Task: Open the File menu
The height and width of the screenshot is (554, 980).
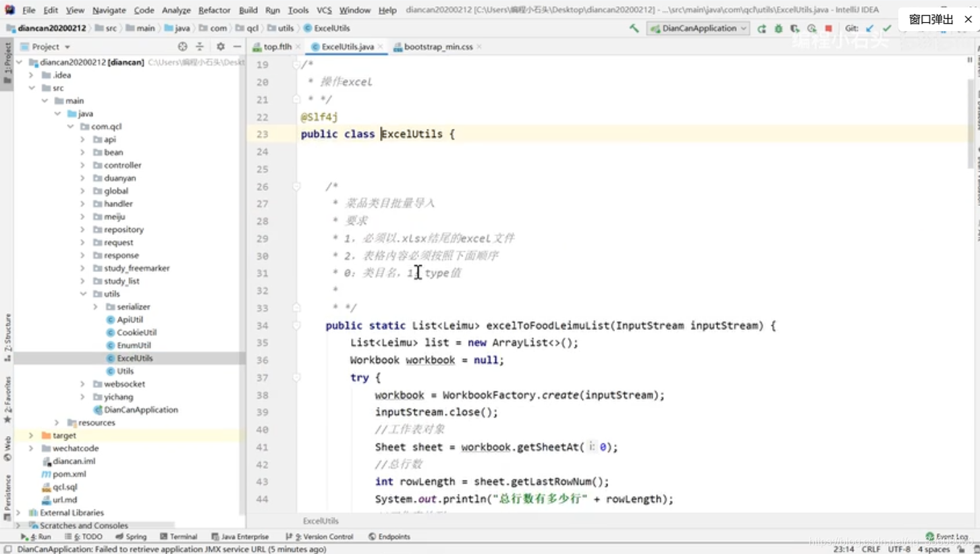Action: 28,10
